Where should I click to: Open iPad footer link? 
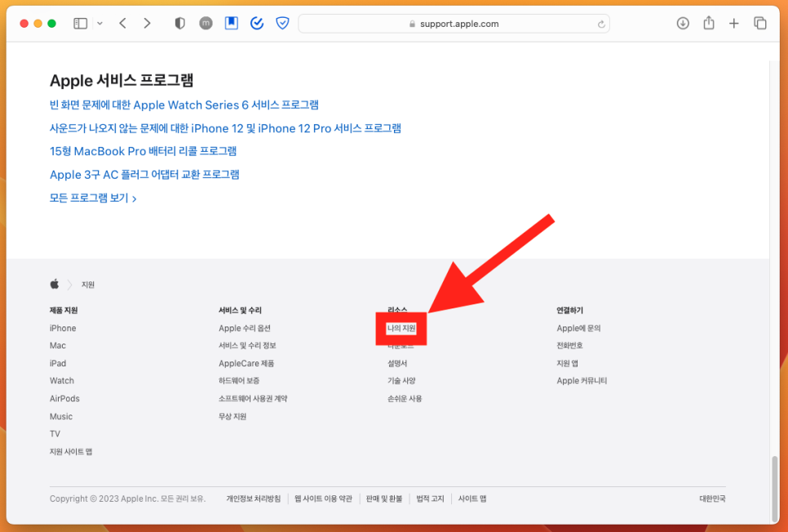[58, 363]
